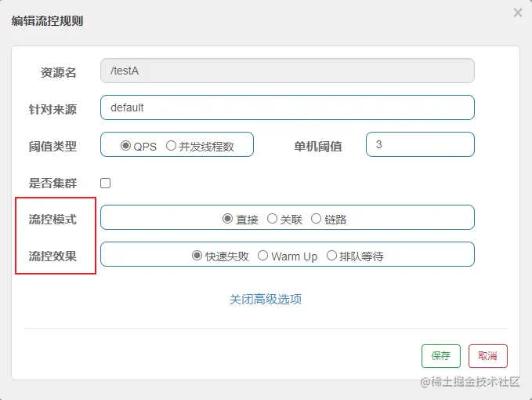This screenshot has height=400, width=532.
Task: Select 排队等待 flow control effect
Action: click(331, 256)
